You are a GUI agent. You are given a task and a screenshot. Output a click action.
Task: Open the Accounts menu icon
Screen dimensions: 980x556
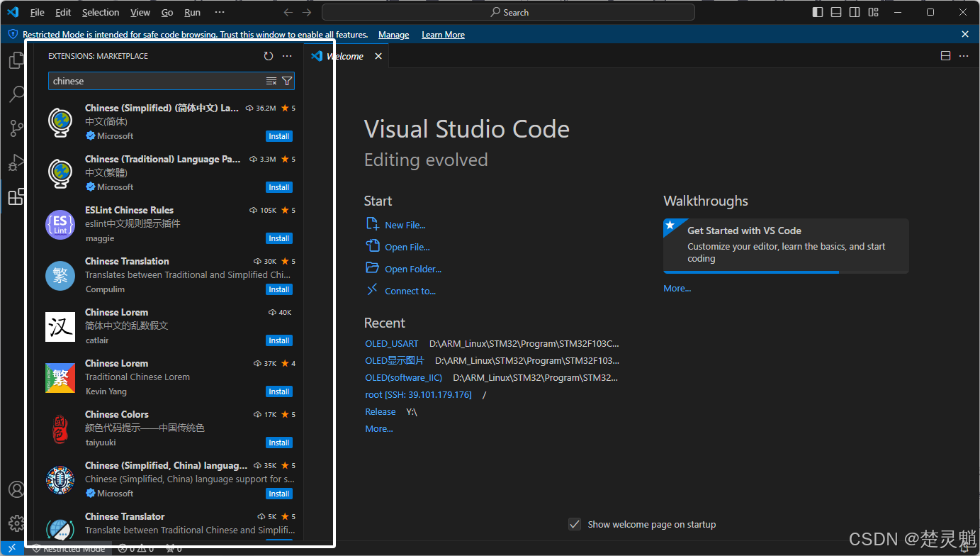(x=16, y=489)
